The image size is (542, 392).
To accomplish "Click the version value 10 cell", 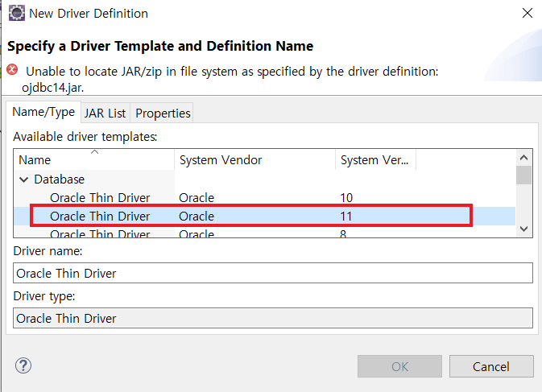I will pos(346,198).
